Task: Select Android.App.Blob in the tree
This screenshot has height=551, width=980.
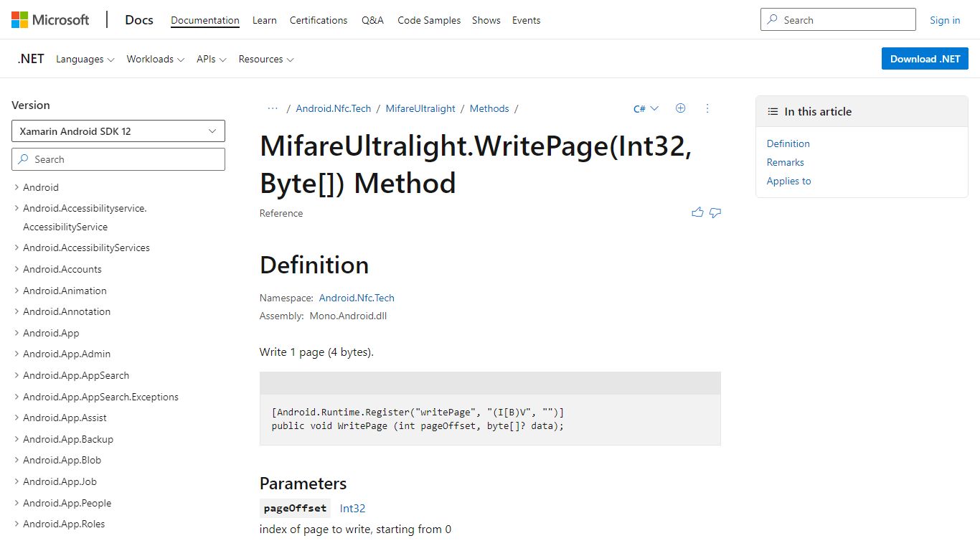Action: 62,460
